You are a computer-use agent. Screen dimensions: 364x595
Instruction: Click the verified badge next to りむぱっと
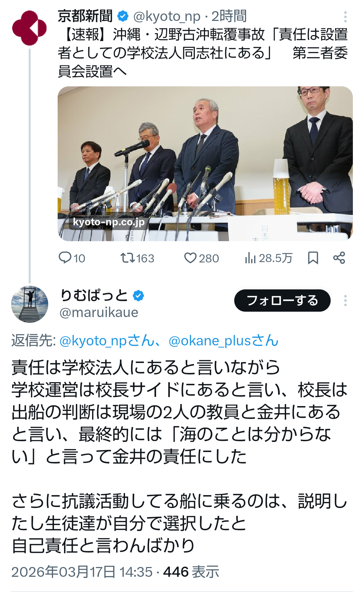tap(139, 296)
